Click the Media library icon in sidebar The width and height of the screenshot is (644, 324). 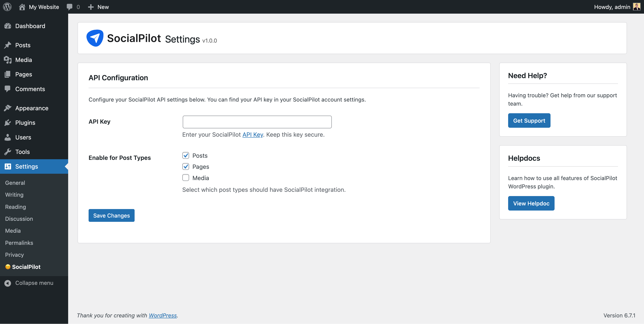8,60
